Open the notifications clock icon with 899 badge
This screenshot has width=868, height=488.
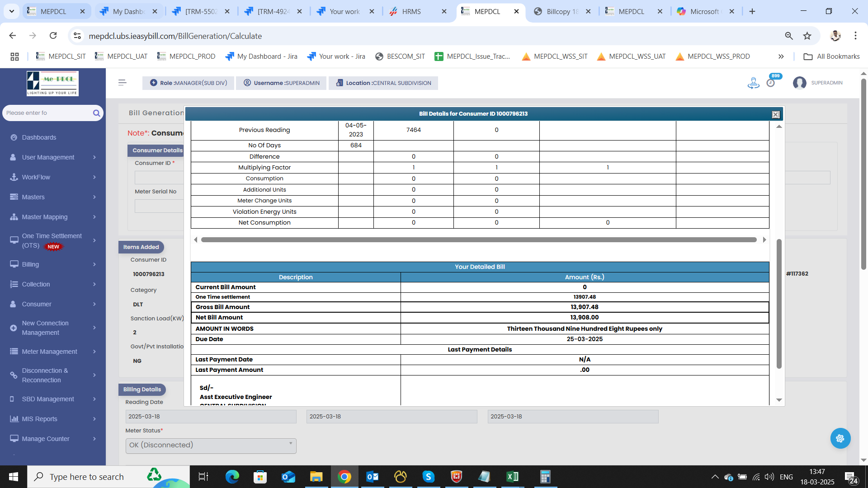tap(771, 83)
